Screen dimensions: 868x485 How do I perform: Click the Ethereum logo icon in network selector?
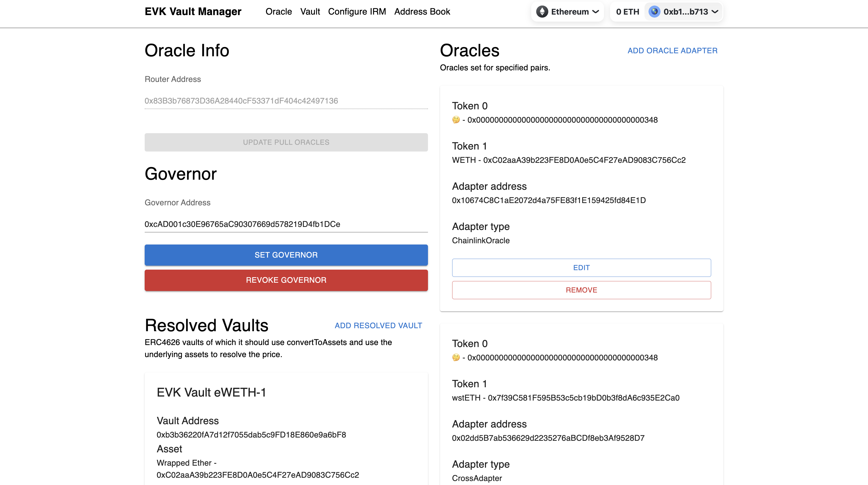point(542,12)
